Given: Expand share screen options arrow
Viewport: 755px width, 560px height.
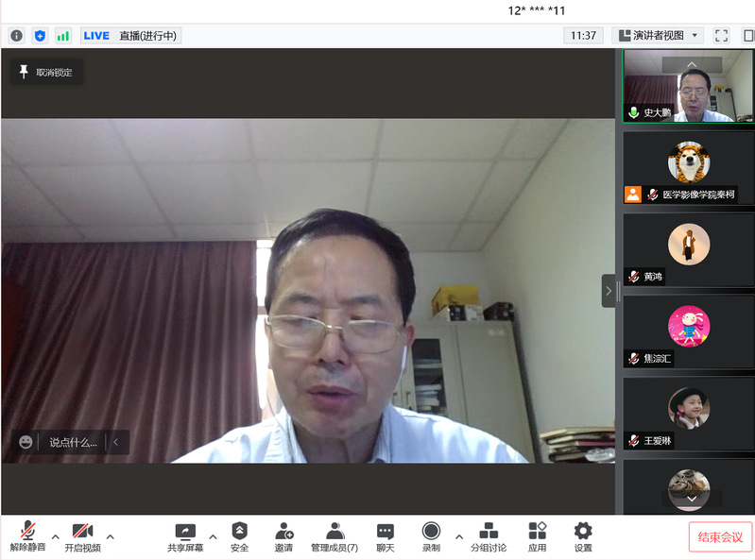Looking at the screenshot, I should [x=213, y=536].
